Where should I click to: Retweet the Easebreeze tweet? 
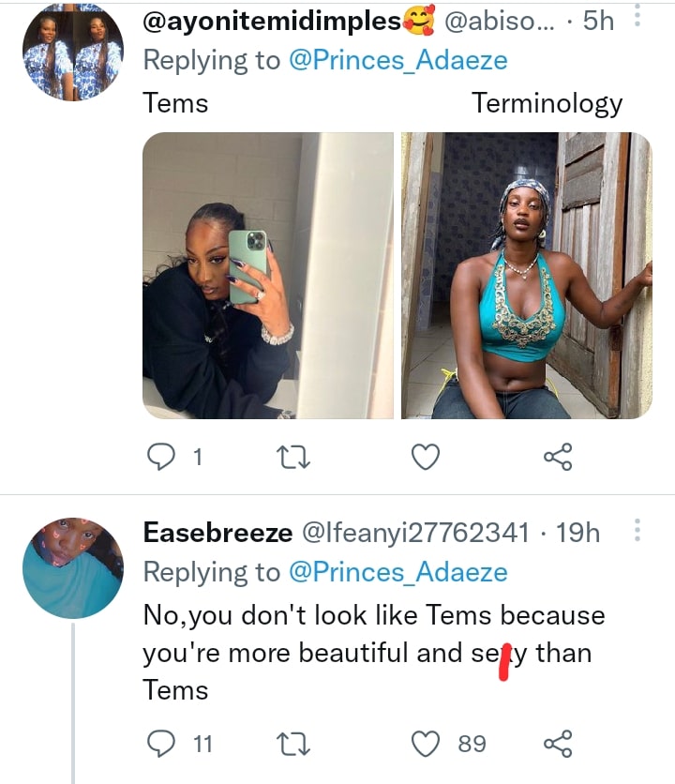pyautogui.click(x=296, y=744)
